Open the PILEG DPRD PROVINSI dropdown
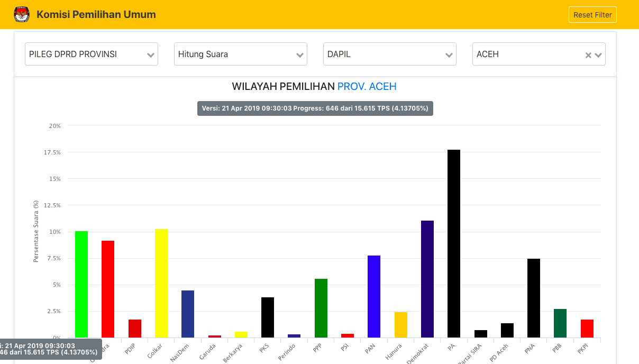 [x=91, y=54]
